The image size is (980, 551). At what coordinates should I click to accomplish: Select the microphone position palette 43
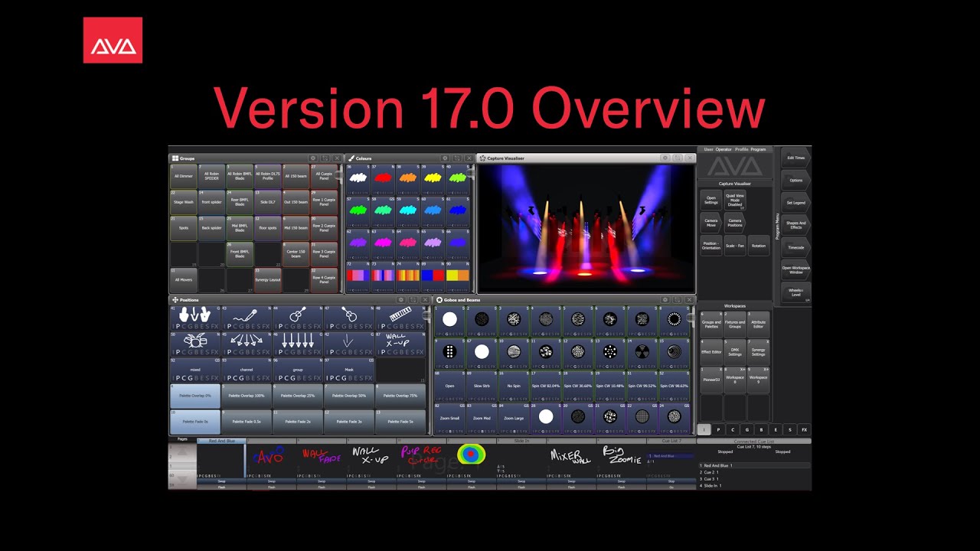point(247,318)
